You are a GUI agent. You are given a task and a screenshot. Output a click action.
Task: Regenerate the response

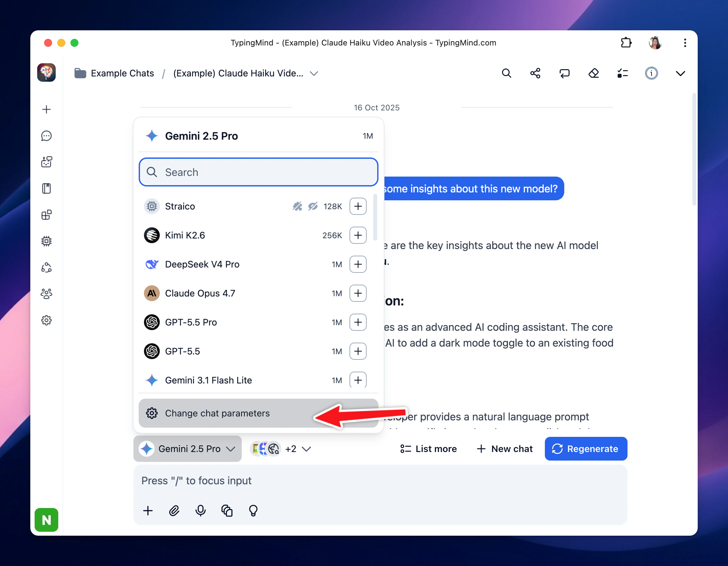pos(586,449)
